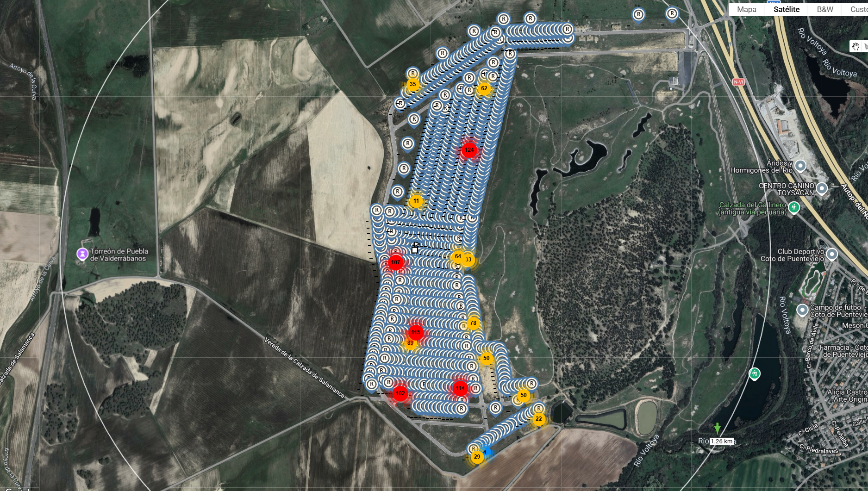868x491 pixels.
Task: Select the hand pan tool
Action: (856, 46)
